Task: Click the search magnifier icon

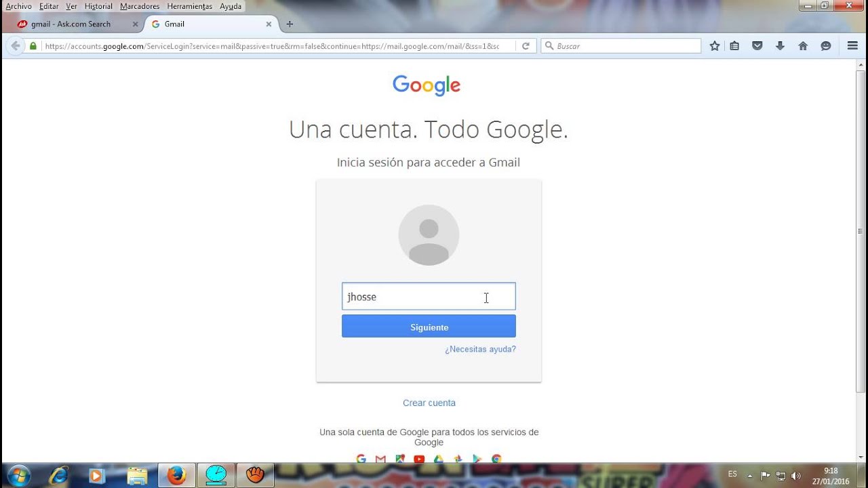Action: (x=549, y=46)
